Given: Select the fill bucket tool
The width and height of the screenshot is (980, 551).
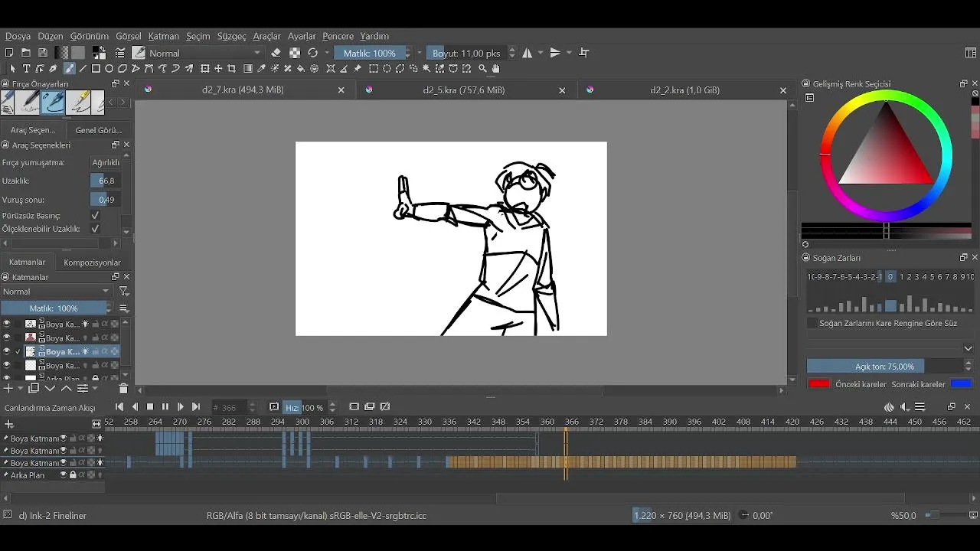Looking at the screenshot, I should (x=301, y=69).
